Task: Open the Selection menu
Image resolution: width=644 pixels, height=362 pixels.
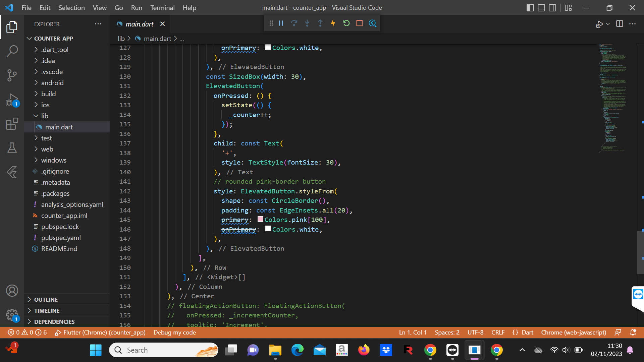Action: [71, 8]
